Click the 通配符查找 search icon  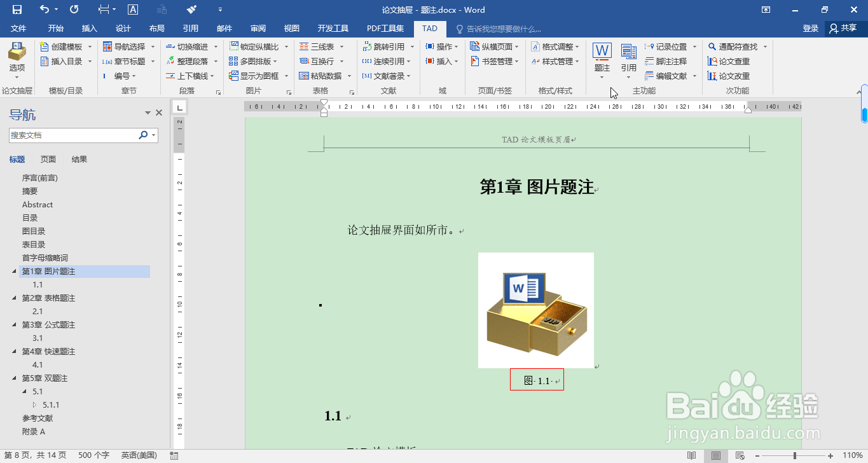(712, 47)
